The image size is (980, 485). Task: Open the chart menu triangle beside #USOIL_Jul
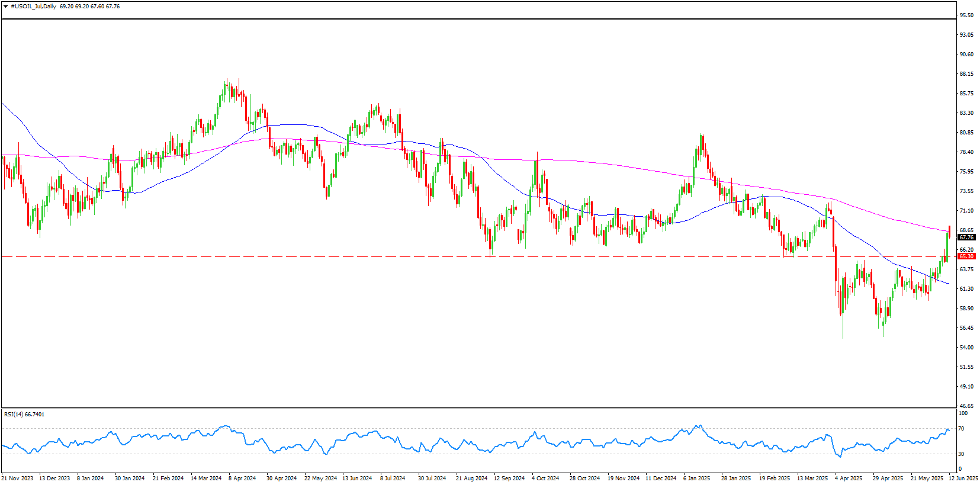[x=5, y=7]
